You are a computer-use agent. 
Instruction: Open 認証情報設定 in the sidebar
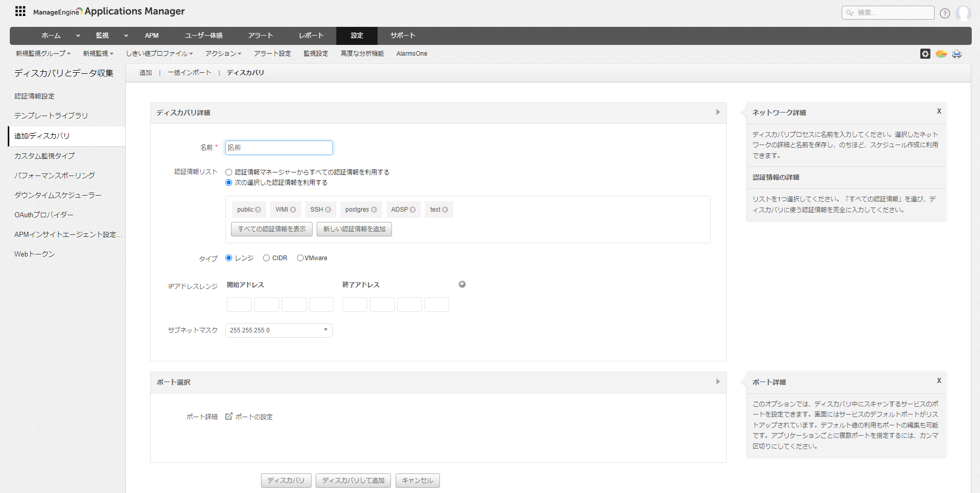[35, 97]
